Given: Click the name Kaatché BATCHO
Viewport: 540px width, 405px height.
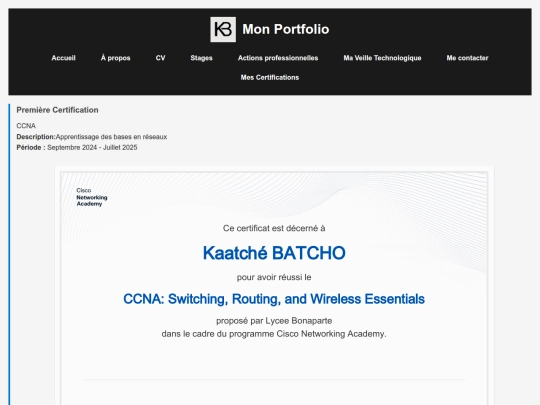Looking at the screenshot, I should click(x=274, y=253).
